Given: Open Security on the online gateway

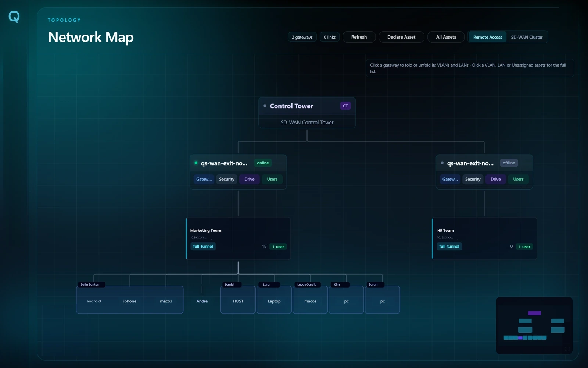Looking at the screenshot, I should (x=227, y=179).
